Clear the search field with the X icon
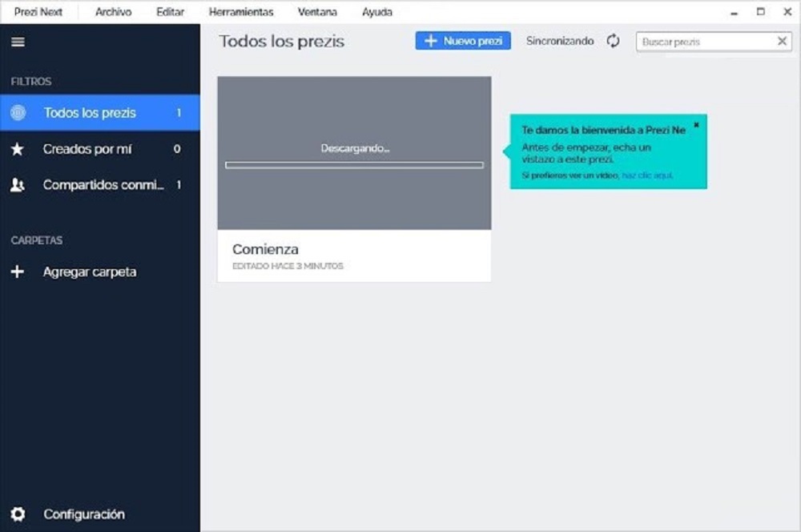The width and height of the screenshot is (801, 532). pyautogui.click(x=782, y=41)
